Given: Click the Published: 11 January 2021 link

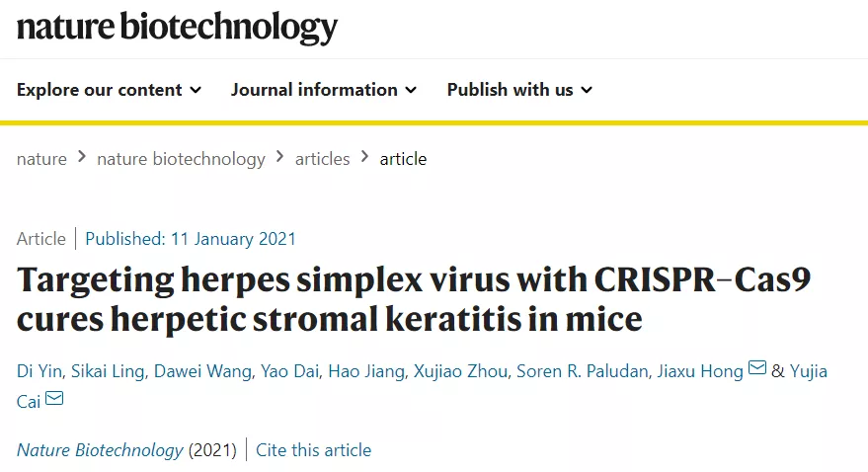Looking at the screenshot, I should click(x=191, y=239).
